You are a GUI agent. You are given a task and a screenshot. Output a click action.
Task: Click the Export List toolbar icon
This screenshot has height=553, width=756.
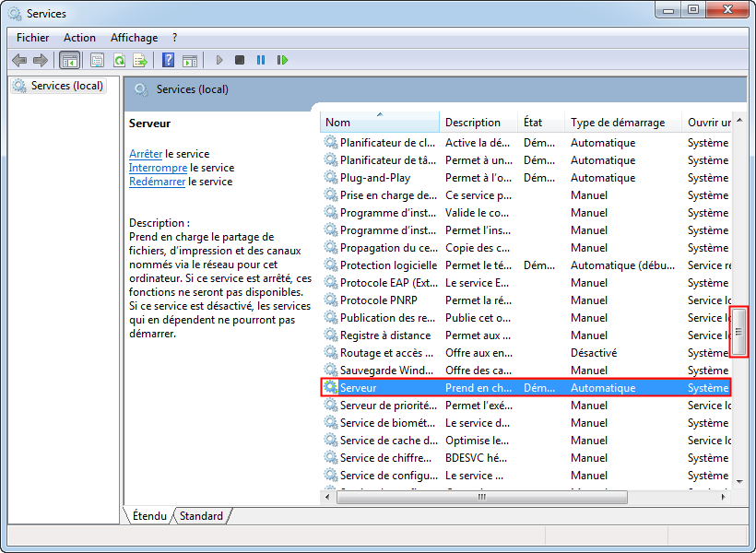[140, 60]
